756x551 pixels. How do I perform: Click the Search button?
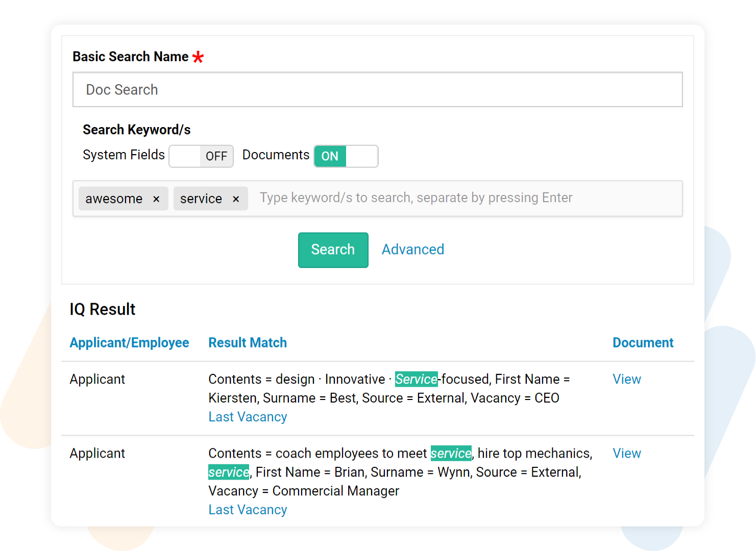click(x=333, y=249)
